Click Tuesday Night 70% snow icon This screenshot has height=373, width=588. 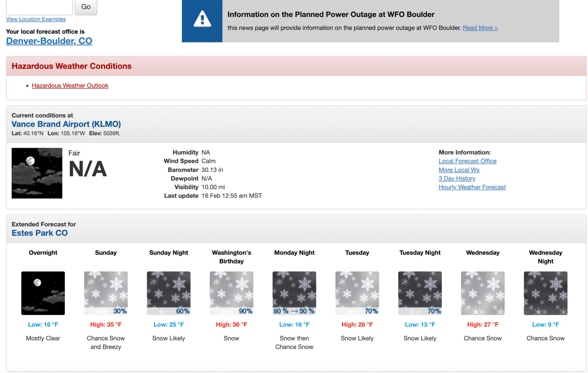tap(420, 293)
